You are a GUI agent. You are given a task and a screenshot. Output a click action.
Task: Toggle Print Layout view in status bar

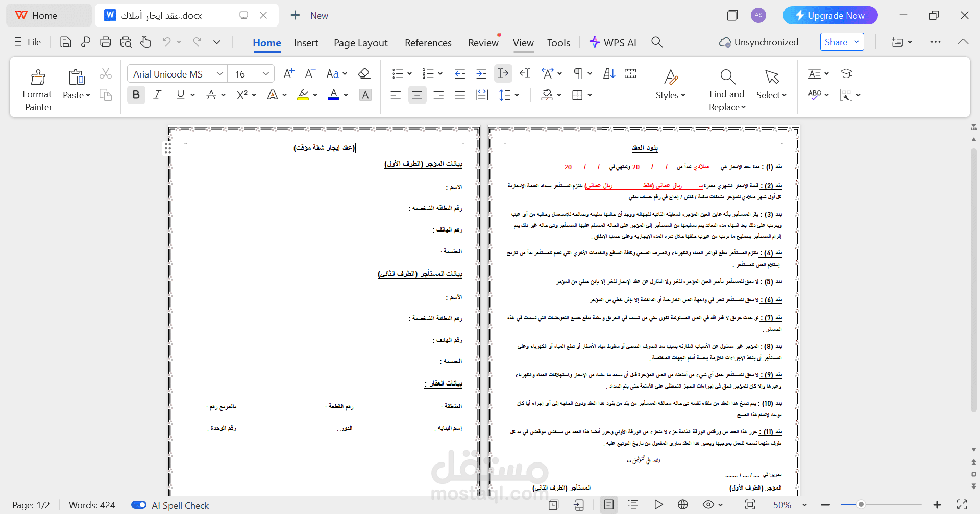tap(609, 505)
